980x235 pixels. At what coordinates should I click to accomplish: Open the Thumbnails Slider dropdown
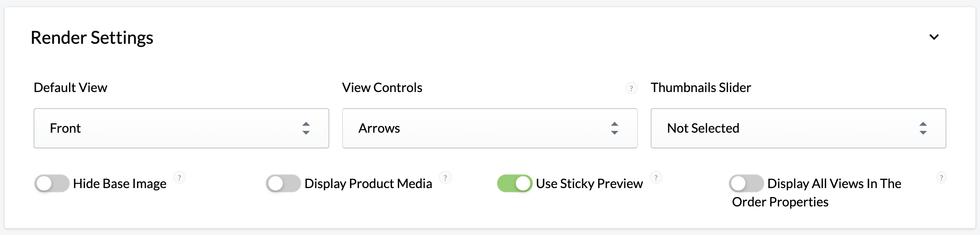[x=798, y=128]
